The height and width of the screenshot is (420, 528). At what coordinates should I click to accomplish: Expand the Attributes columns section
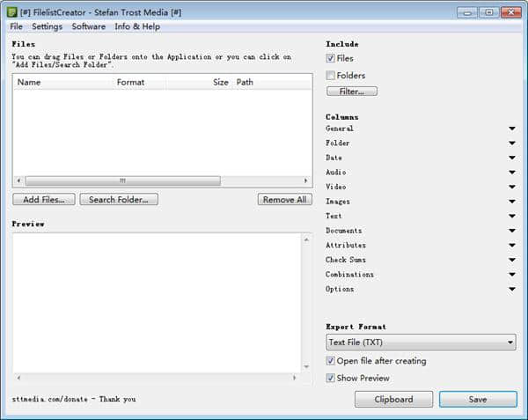[511, 246]
